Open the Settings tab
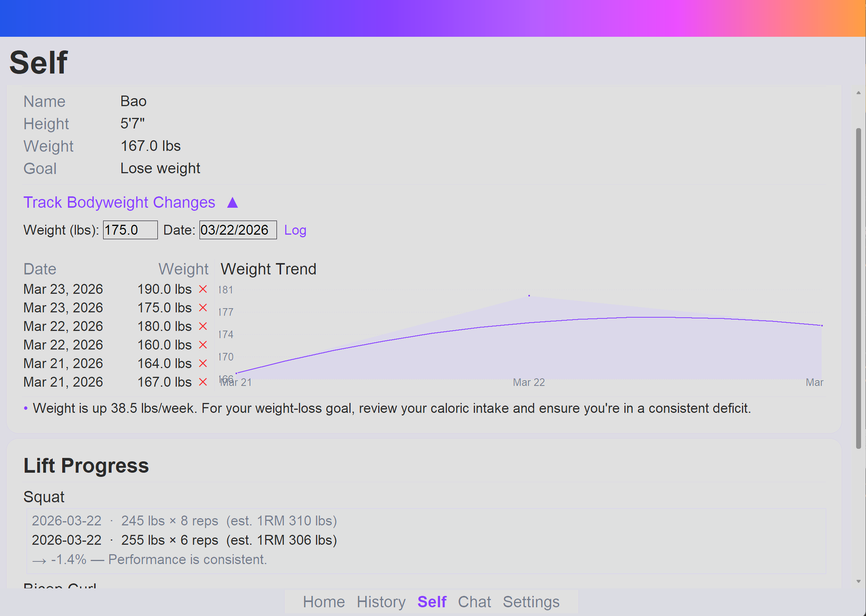The width and height of the screenshot is (866, 616). click(531, 602)
